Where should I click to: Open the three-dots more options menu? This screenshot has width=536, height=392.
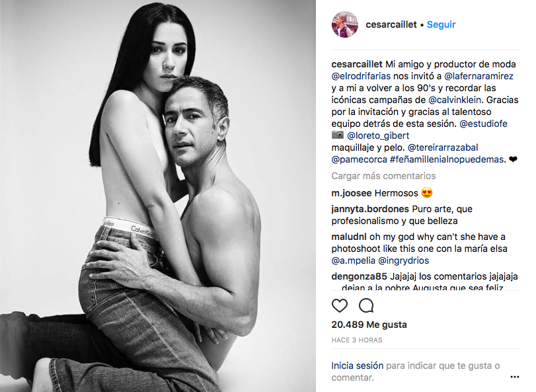click(x=514, y=377)
